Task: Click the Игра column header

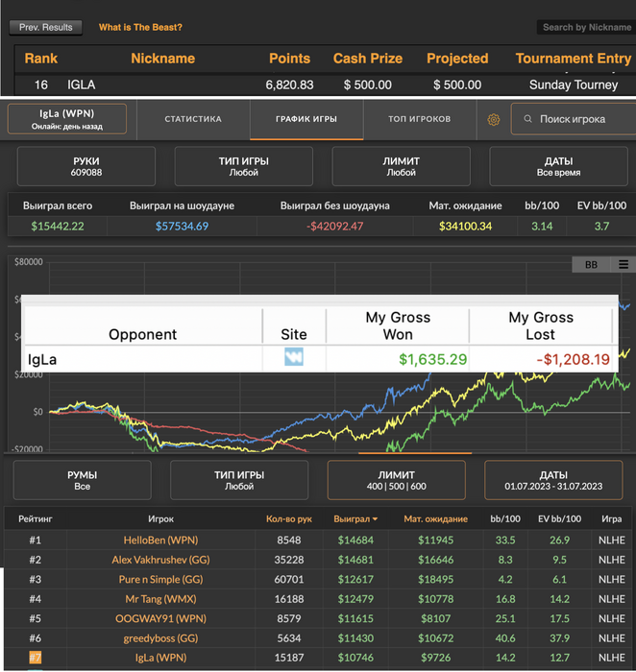Action: pos(612,519)
